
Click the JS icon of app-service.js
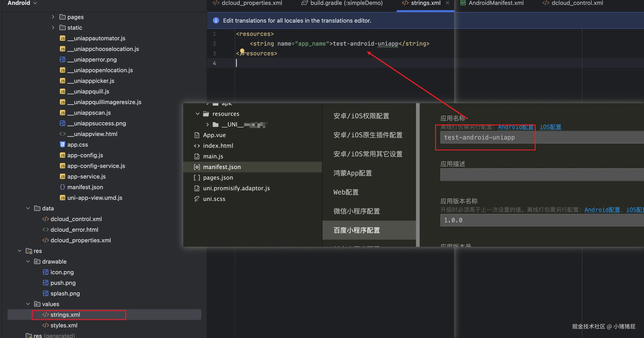(63, 177)
